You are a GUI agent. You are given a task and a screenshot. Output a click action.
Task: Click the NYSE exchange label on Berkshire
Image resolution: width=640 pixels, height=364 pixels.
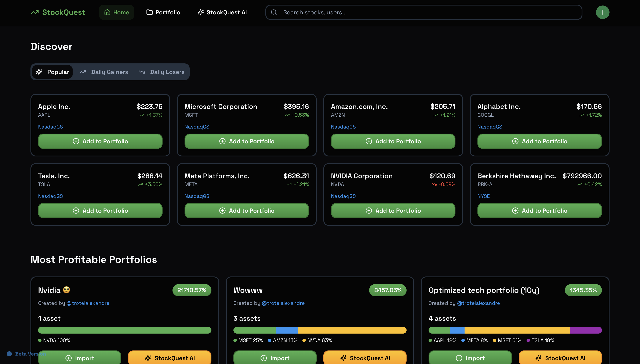click(483, 196)
